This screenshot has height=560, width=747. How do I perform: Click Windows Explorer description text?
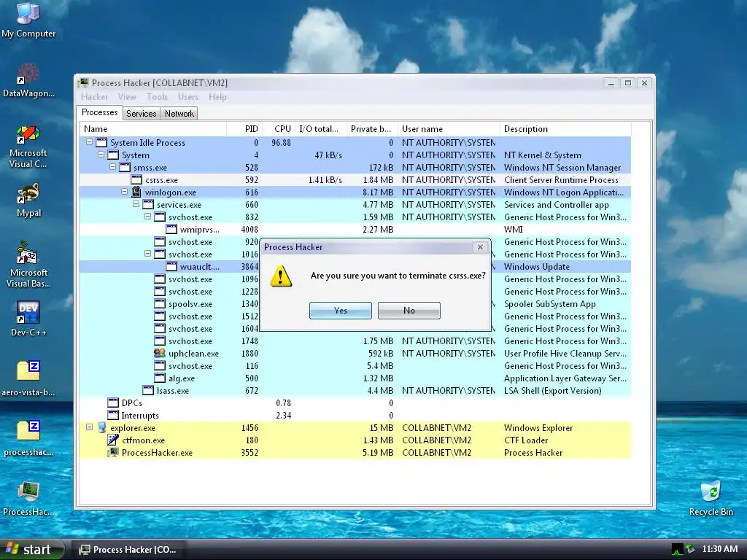538,427
